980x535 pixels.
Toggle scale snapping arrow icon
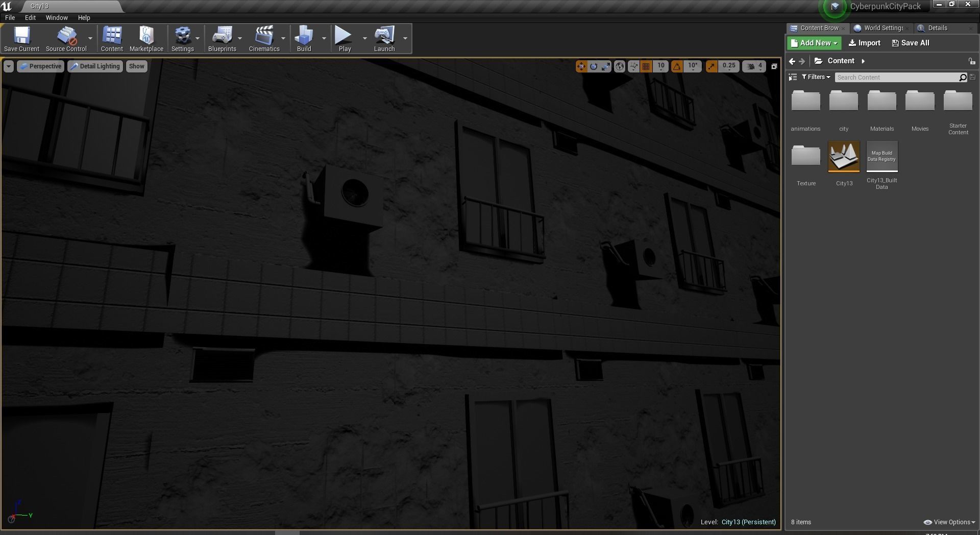(x=712, y=66)
